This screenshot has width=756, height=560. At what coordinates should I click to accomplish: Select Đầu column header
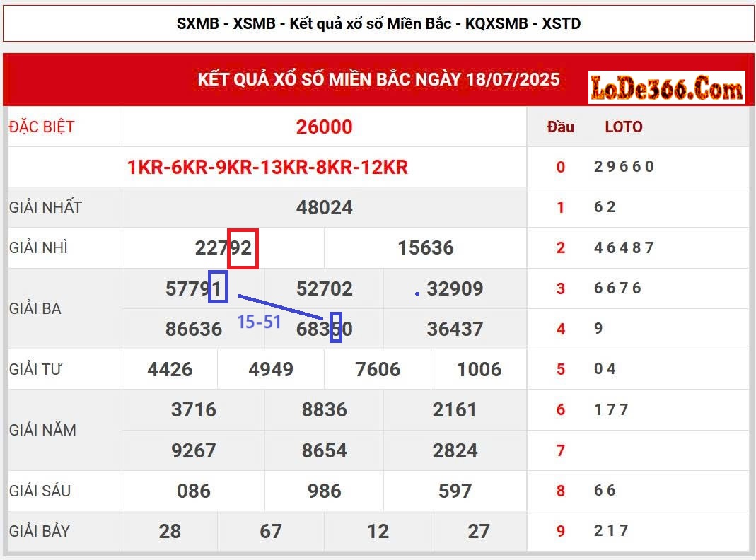559,126
